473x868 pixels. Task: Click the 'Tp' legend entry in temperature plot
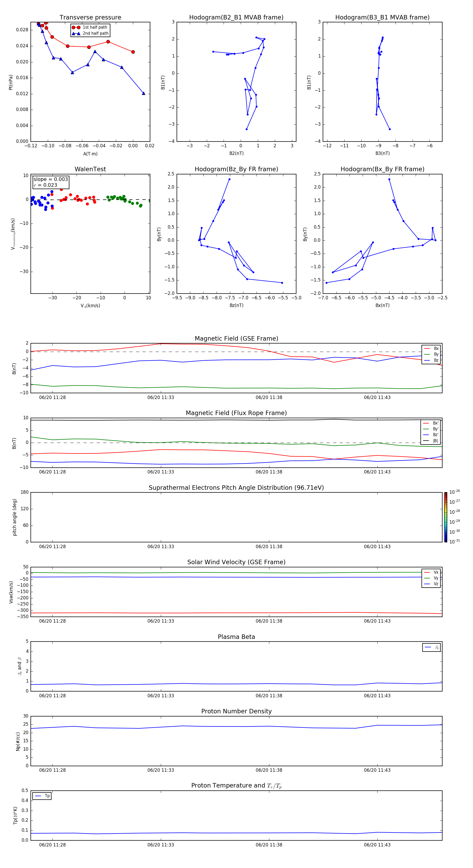click(x=42, y=796)
